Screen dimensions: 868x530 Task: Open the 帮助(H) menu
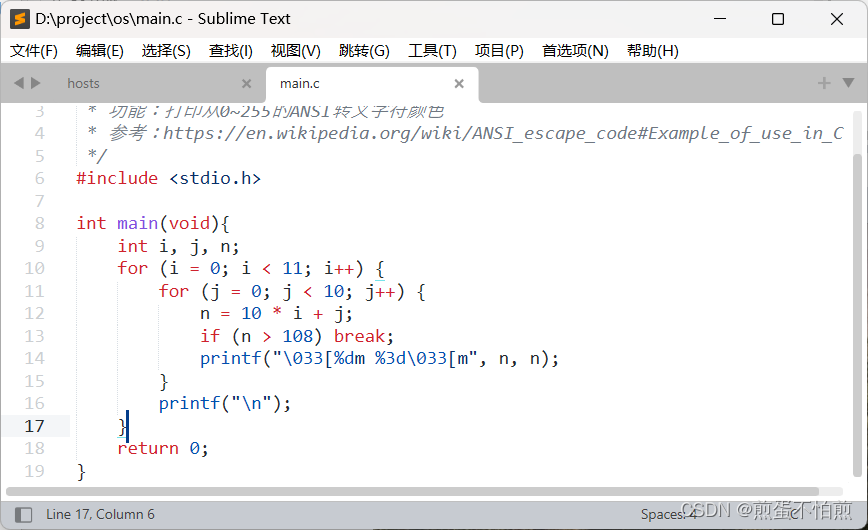point(653,51)
